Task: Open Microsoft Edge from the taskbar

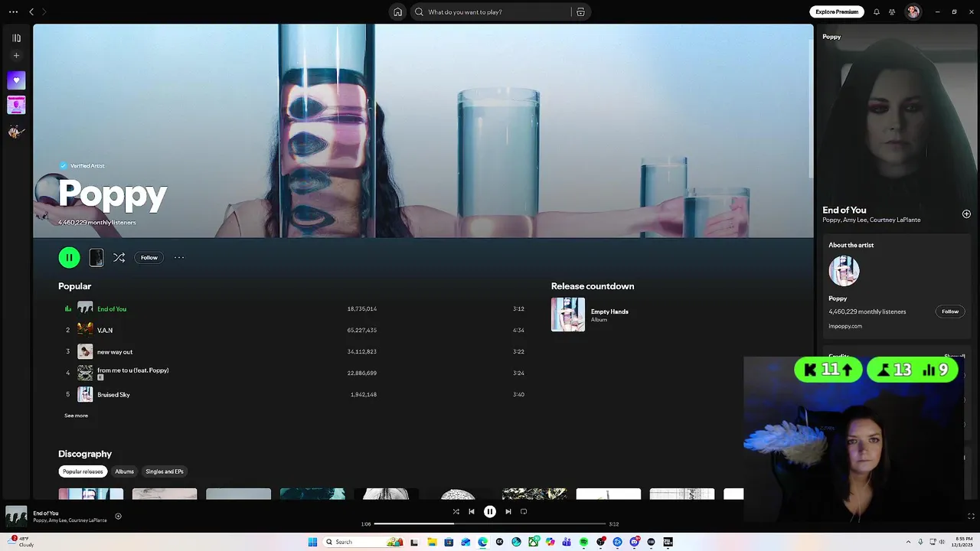Action: tap(482, 542)
